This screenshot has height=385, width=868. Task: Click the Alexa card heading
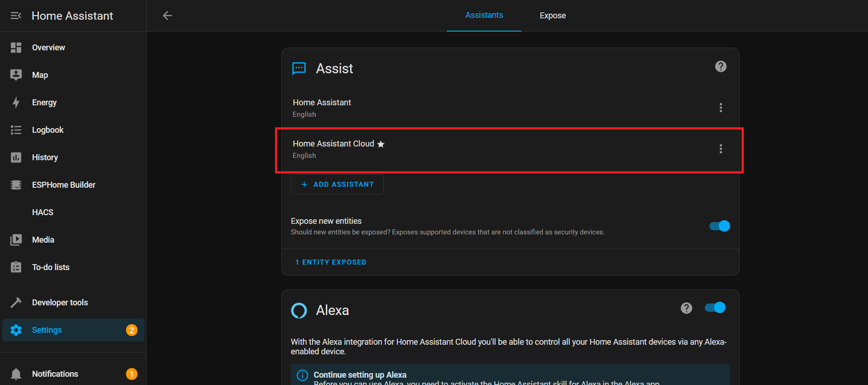coord(332,310)
